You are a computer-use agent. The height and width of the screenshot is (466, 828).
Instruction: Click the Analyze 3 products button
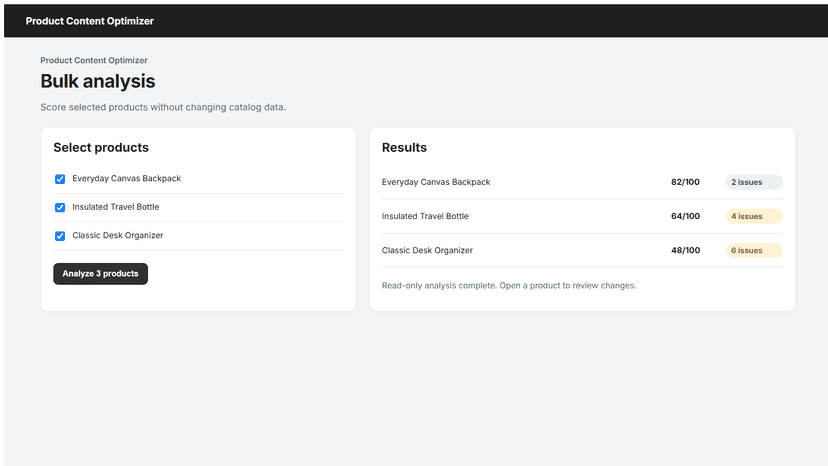pos(100,274)
